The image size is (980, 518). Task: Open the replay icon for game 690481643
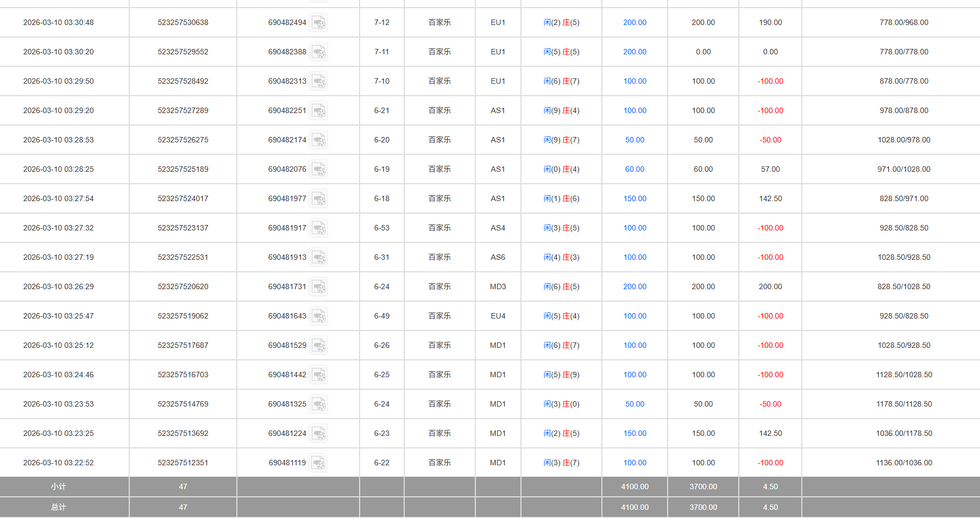pyautogui.click(x=319, y=316)
